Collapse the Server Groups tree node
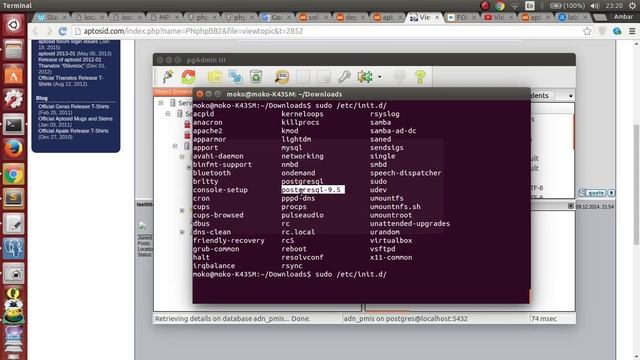 tap(161, 103)
